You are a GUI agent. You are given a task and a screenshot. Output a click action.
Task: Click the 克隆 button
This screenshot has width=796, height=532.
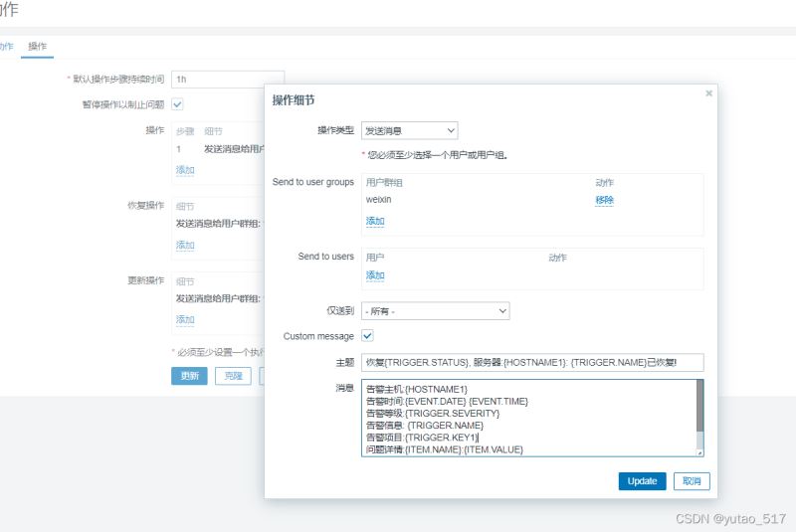(x=233, y=376)
